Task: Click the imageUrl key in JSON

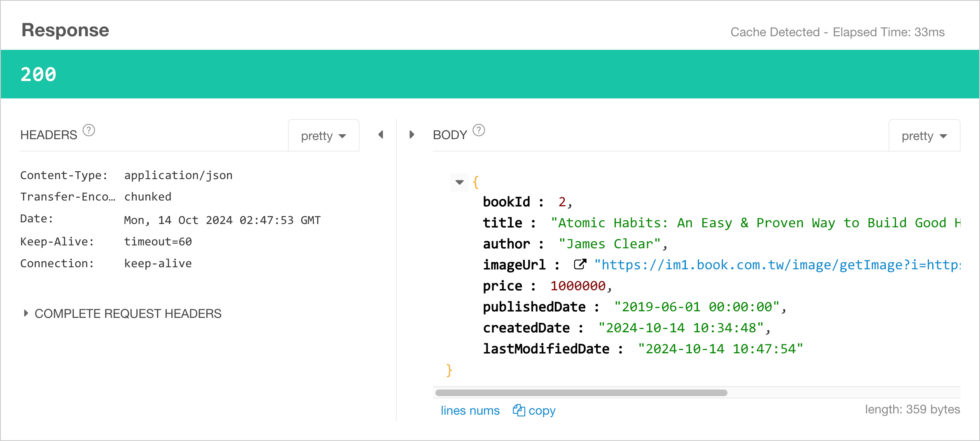Action: (514, 265)
